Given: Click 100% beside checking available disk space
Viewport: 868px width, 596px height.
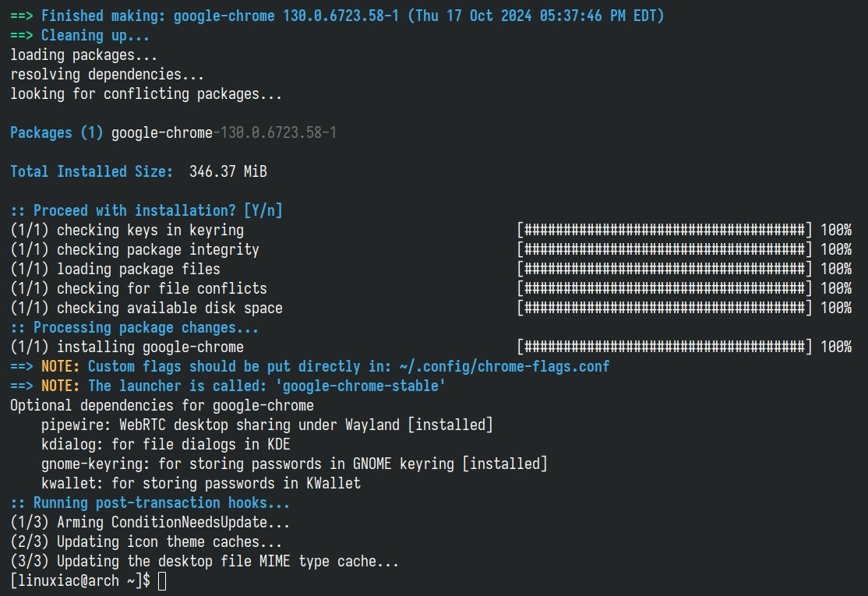Looking at the screenshot, I should [x=836, y=308].
